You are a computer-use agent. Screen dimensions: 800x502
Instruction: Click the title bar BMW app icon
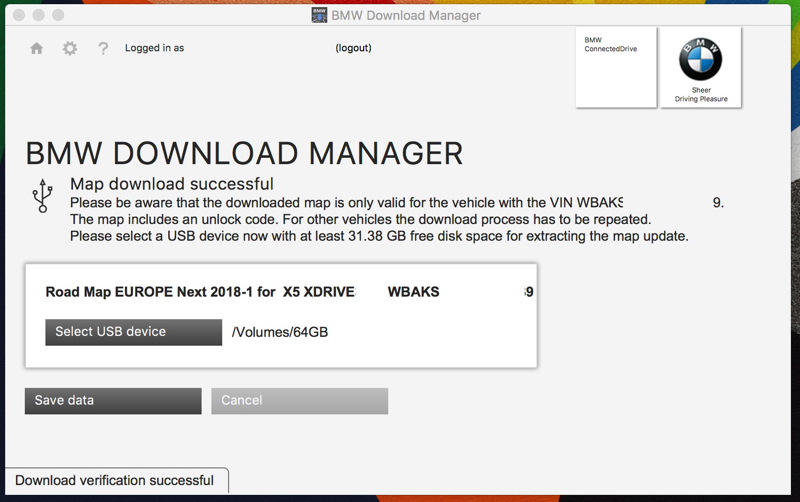click(x=319, y=15)
